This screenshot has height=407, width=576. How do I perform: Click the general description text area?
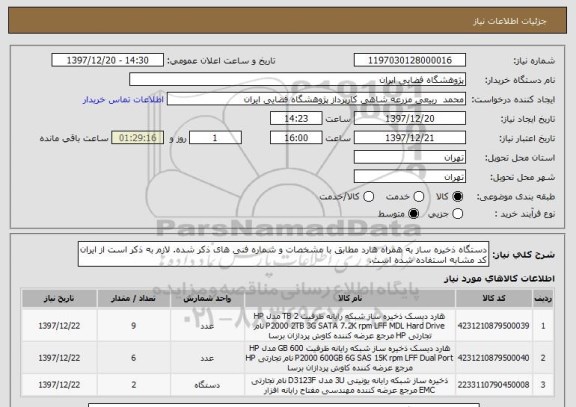[283, 254]
